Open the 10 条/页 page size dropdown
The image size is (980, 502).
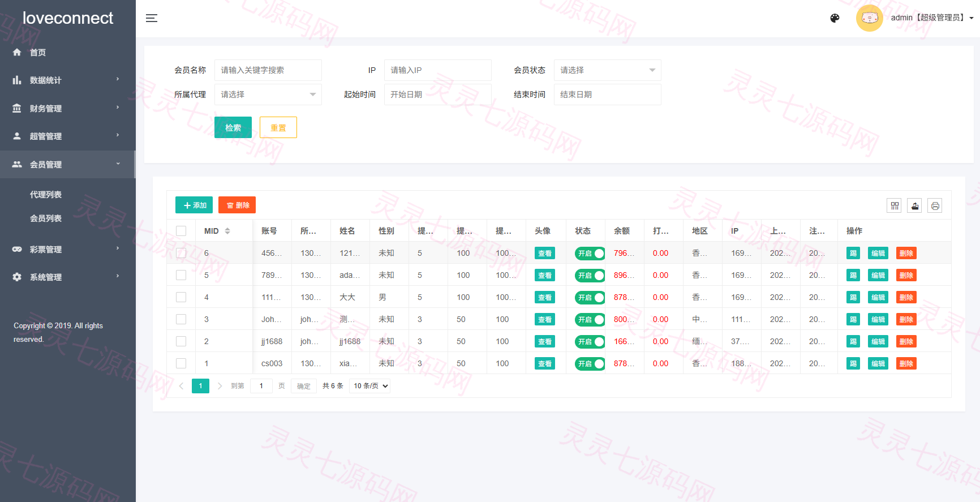[x=369, y=386]
